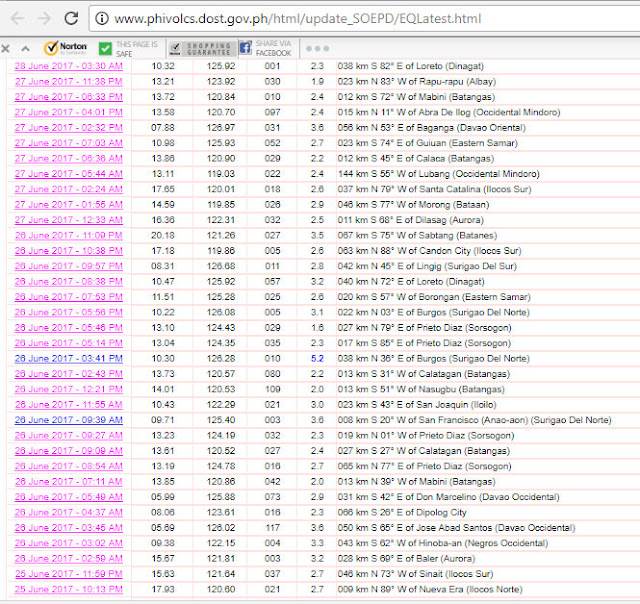Image resolution: width=640 pixels, height=604 pixels.
Task: Open the 26 June 2017 - 05:14 PM link
Action: click(x=69, y=343)
